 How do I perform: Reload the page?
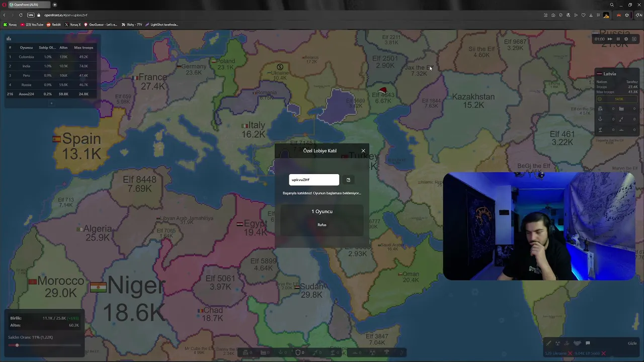coord(21,15)
